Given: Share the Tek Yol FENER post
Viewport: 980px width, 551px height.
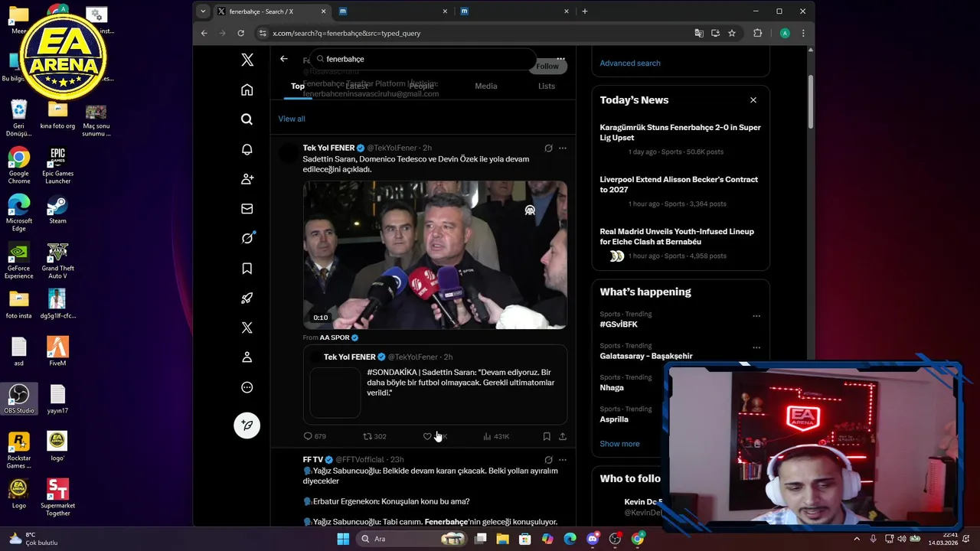Looking at the screenshot, I should click(x=563, y=436).
